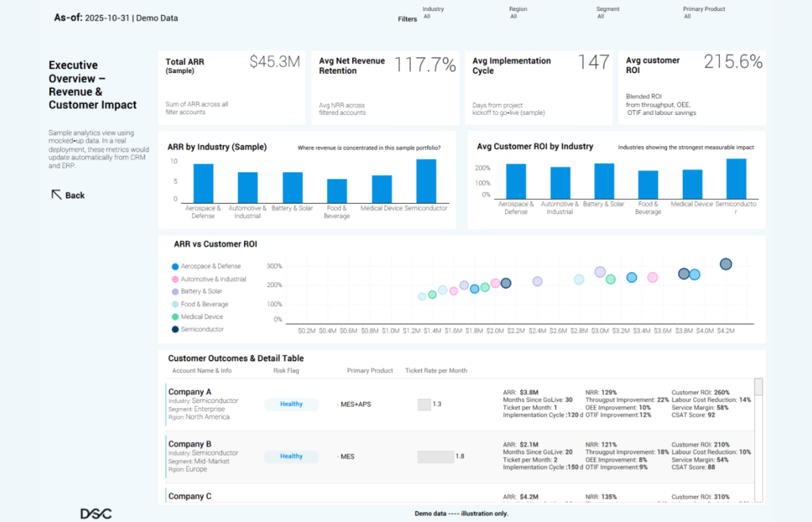This screenshot has width=812, height=522.
Task: Click the Back link text
Action: pos(75,195)
